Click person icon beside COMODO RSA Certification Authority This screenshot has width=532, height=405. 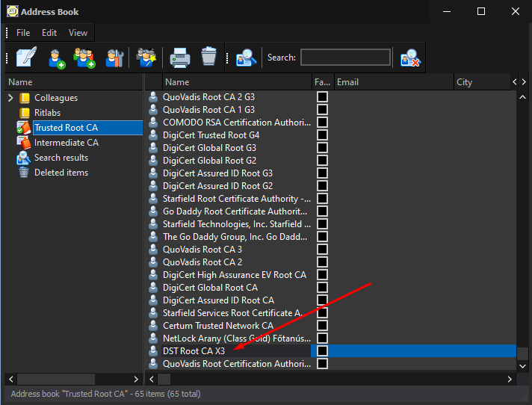(153, 123)
